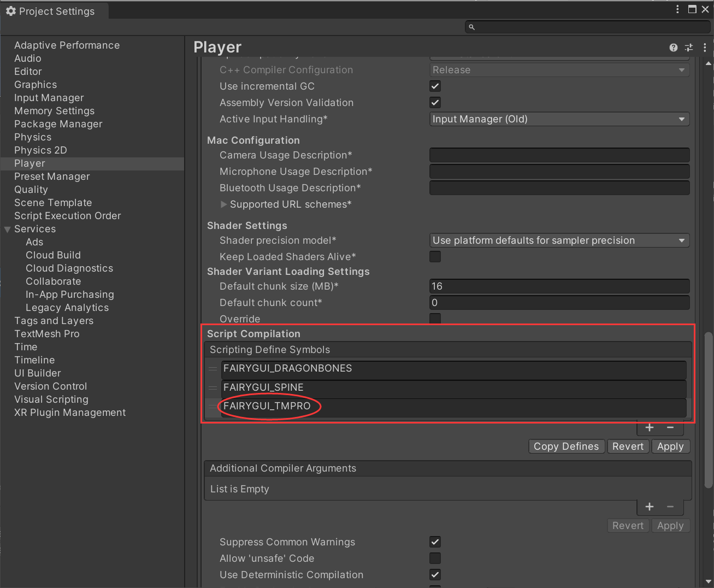Enable the Override checkbox

(x=435, y=319)
